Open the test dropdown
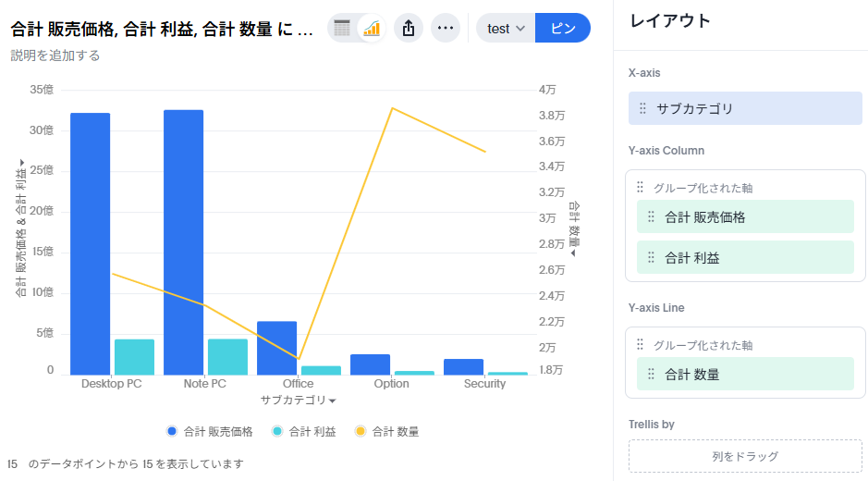This screenshot has width=868, height=481. click(x=506, y=28)
